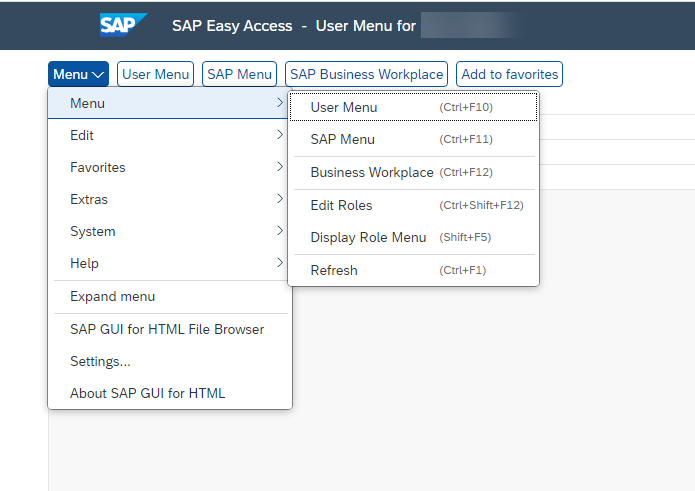Click chevron arrow next to Edit
Screen dimensions: 695x491
(280, 135)
